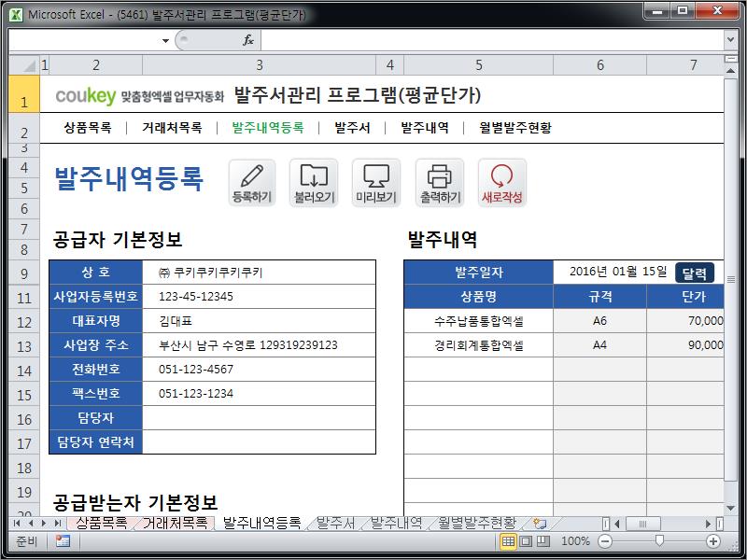Go to last sheet tab arrow
This screenshot has height=560, width=747.
click(58, 524)
